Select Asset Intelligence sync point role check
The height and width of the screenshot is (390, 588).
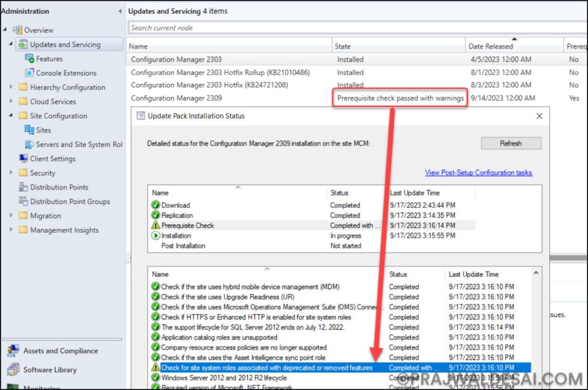[340, 357]
